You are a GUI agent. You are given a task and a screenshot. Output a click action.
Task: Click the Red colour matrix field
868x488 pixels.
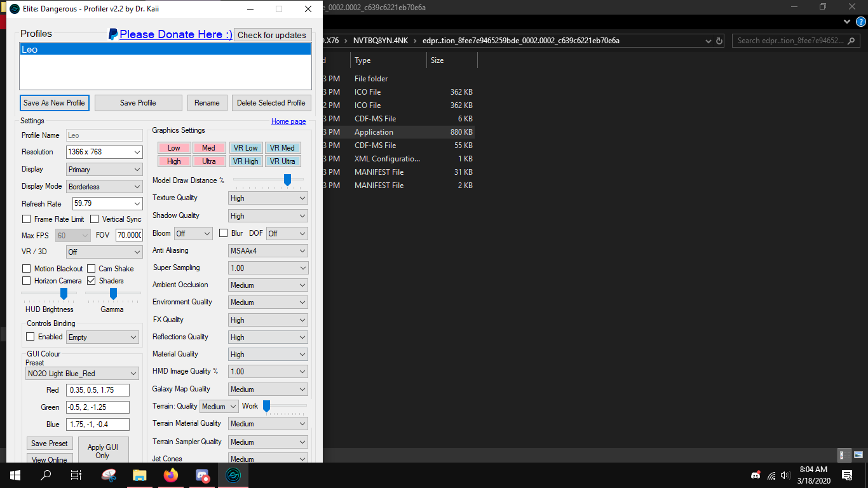click(x=98, y=390)
